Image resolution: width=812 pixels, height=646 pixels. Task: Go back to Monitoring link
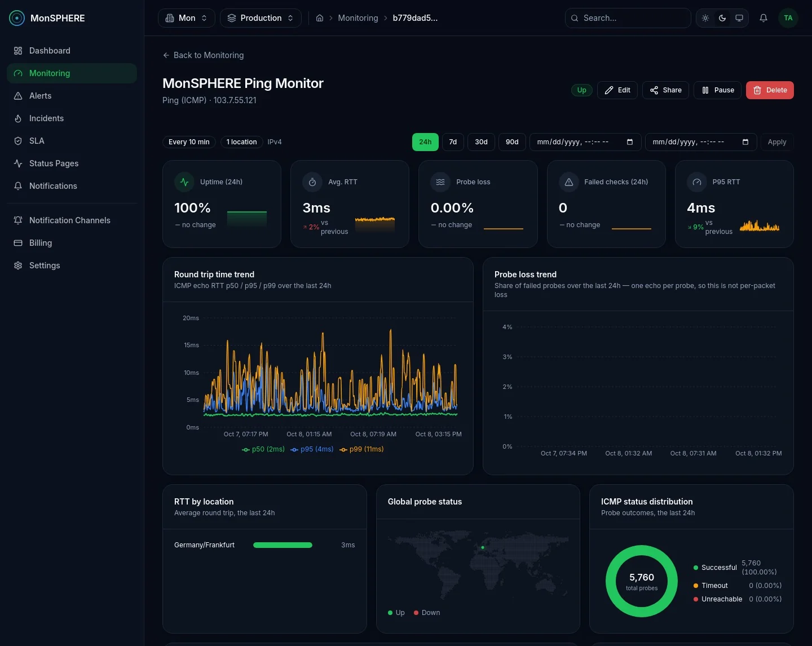203,55
